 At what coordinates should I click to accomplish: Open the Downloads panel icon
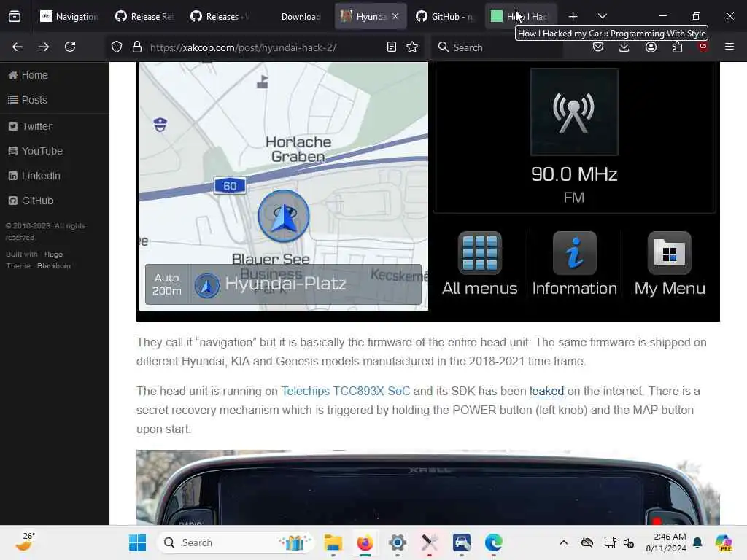[x=624, y=47]
